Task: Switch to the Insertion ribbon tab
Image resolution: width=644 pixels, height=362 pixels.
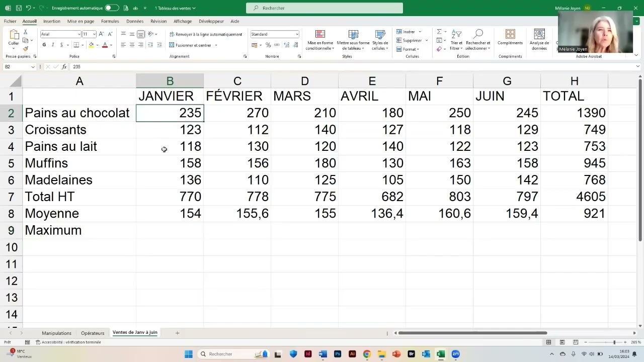Action: point(52,21)
